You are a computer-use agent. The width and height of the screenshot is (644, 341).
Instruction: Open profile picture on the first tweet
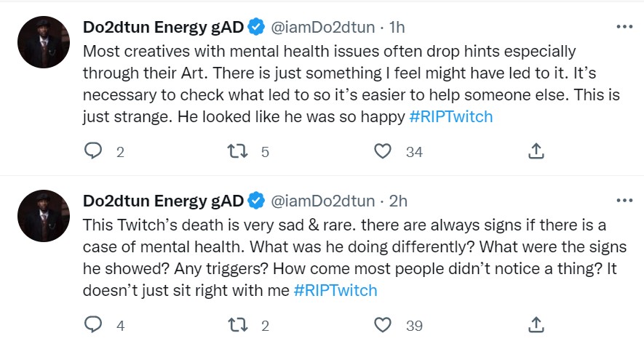[x=43, y=41]
